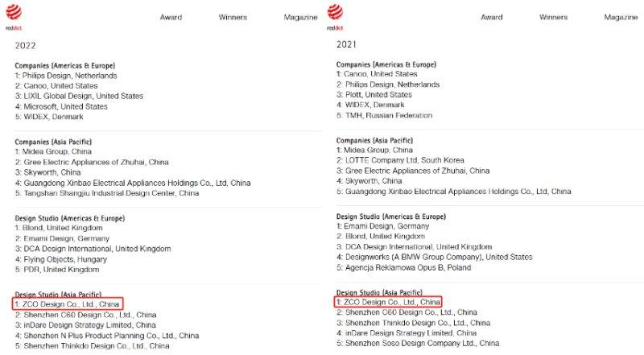
Task: Select WIDEX, Denmark in the 2021 list
Action: pyautogui.click(x=370, y=105)
